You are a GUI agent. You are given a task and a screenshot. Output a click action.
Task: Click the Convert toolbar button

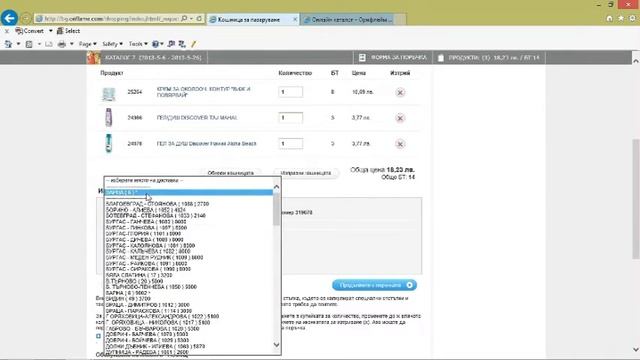29,31
